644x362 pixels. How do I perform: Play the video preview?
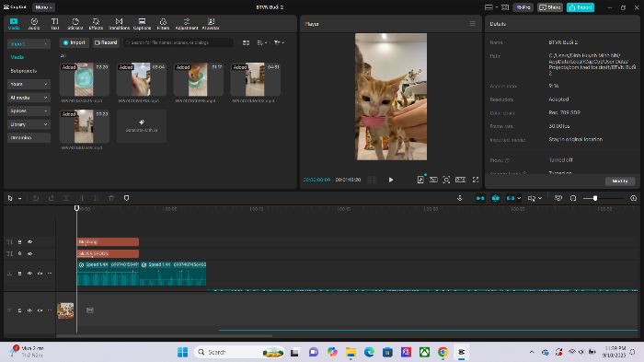(x=391, y=180)
